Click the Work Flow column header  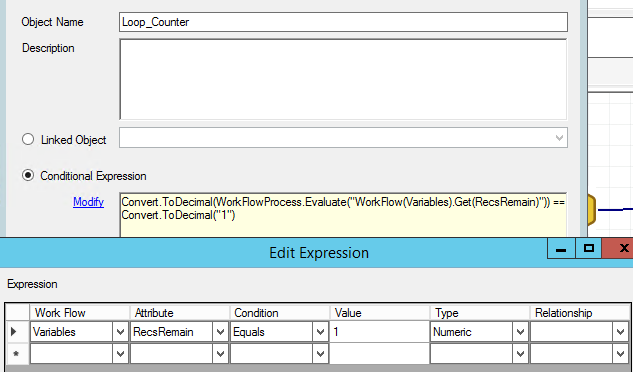[79, 313]
